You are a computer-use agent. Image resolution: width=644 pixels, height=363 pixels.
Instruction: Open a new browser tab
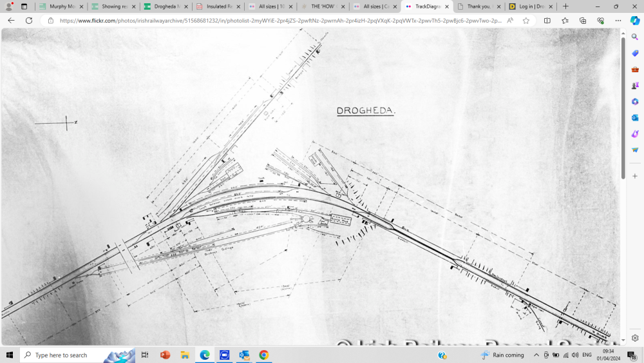click(565, 6)
